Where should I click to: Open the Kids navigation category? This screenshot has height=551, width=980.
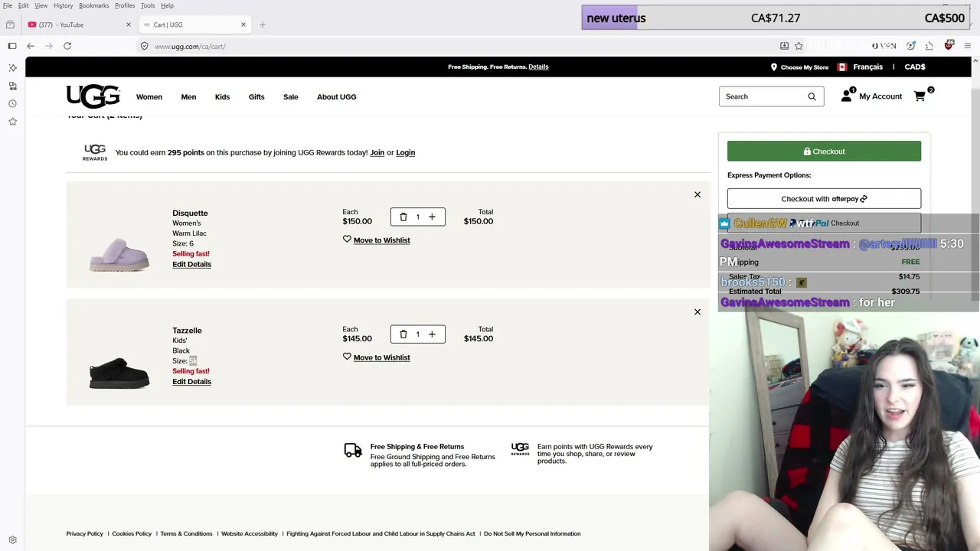[x=222, y=96]
